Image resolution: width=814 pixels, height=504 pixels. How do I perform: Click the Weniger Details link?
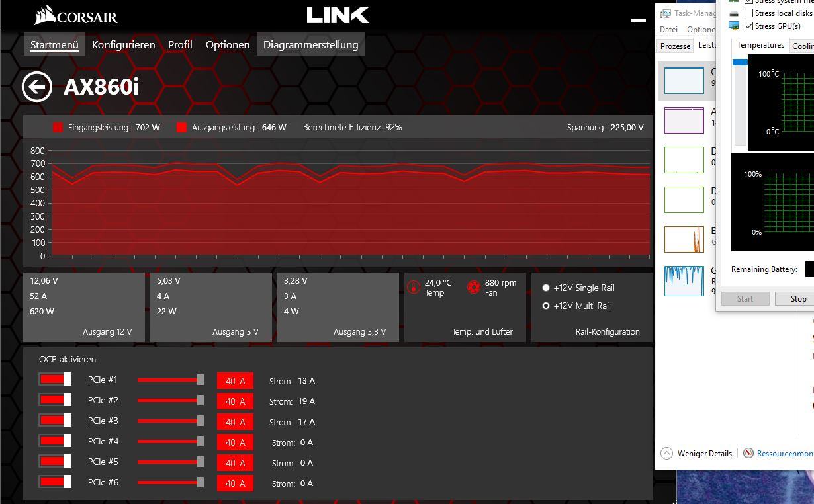pos(705,453)
